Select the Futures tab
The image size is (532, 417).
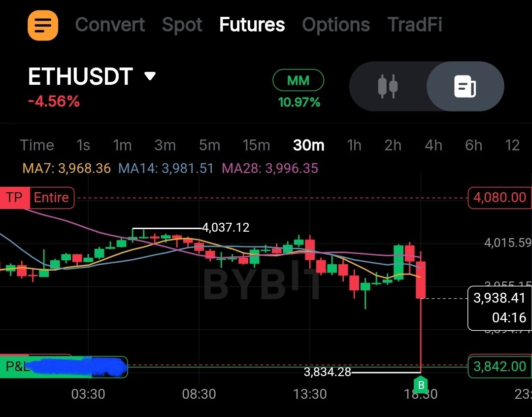click(x=252, y=25)
